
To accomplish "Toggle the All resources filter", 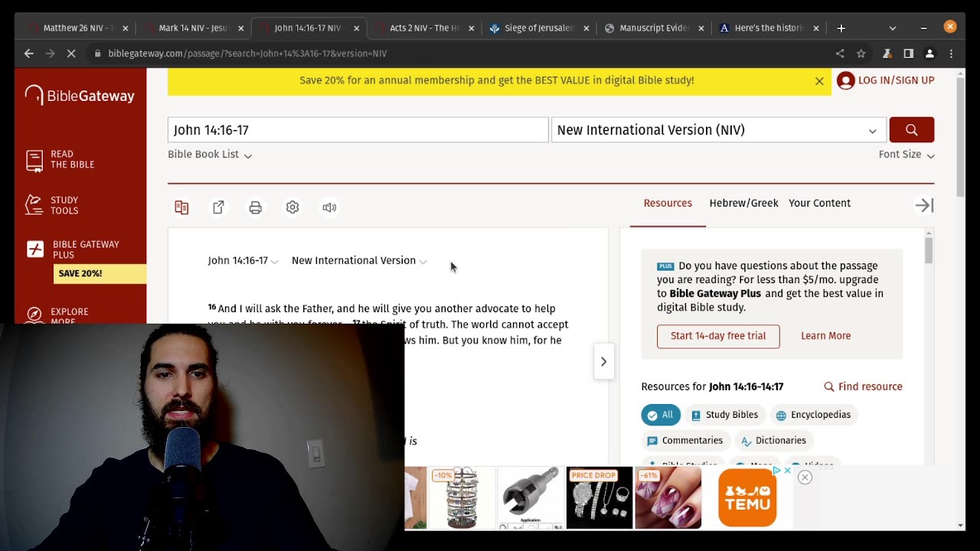I will tap(661, 415).
